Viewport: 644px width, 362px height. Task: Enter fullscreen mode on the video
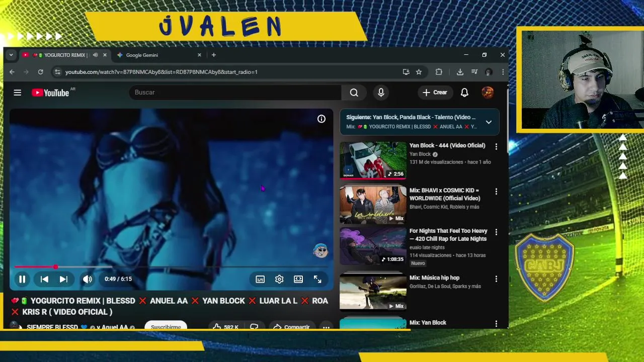[317, 280]
